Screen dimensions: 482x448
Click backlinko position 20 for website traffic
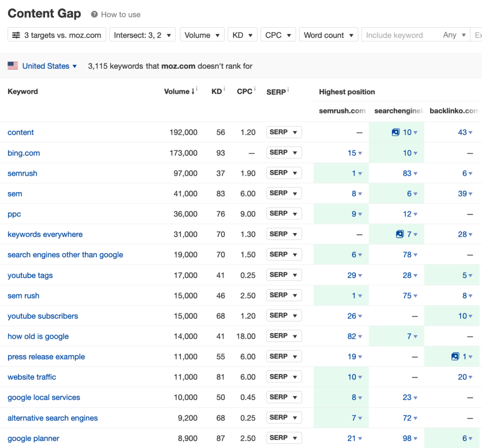465,377
